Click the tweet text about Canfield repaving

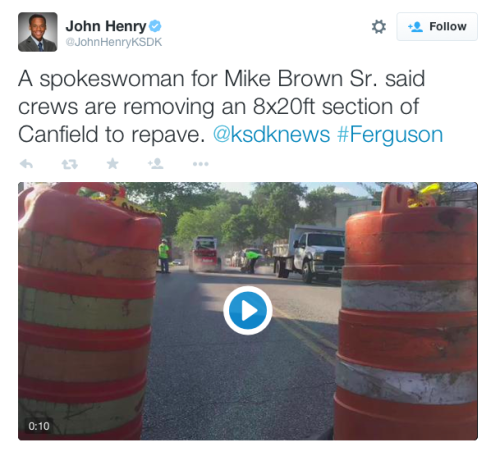pyautogui.click(x=230, y=107)
